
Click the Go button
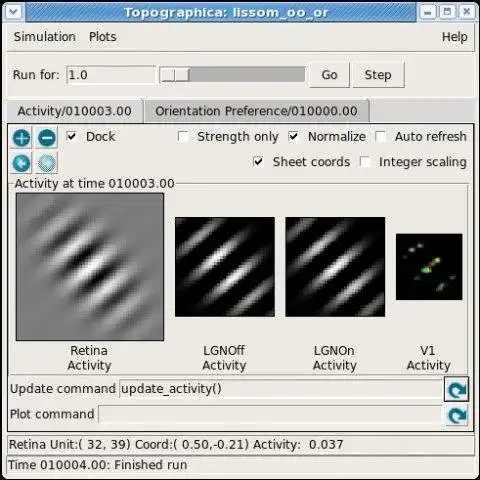(329, 75)
